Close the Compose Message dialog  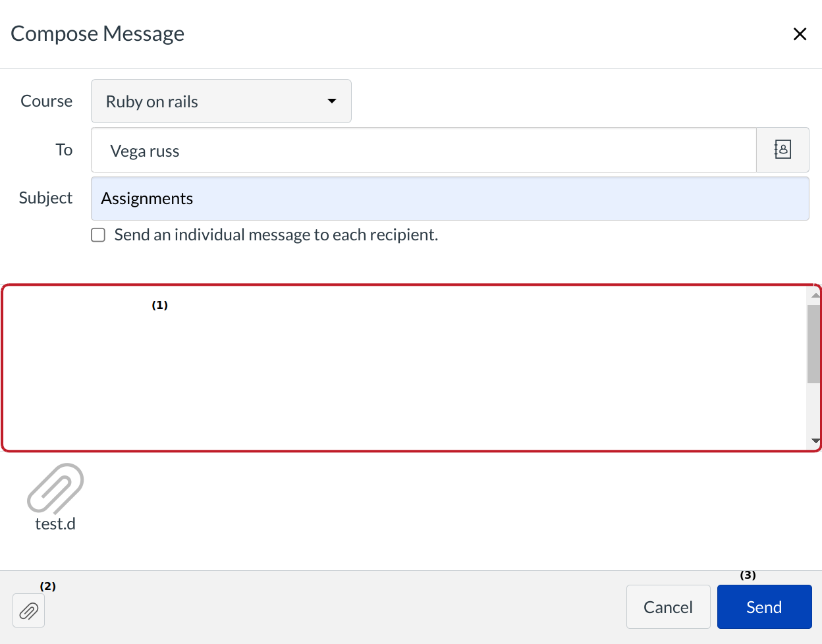coord(800,34)
